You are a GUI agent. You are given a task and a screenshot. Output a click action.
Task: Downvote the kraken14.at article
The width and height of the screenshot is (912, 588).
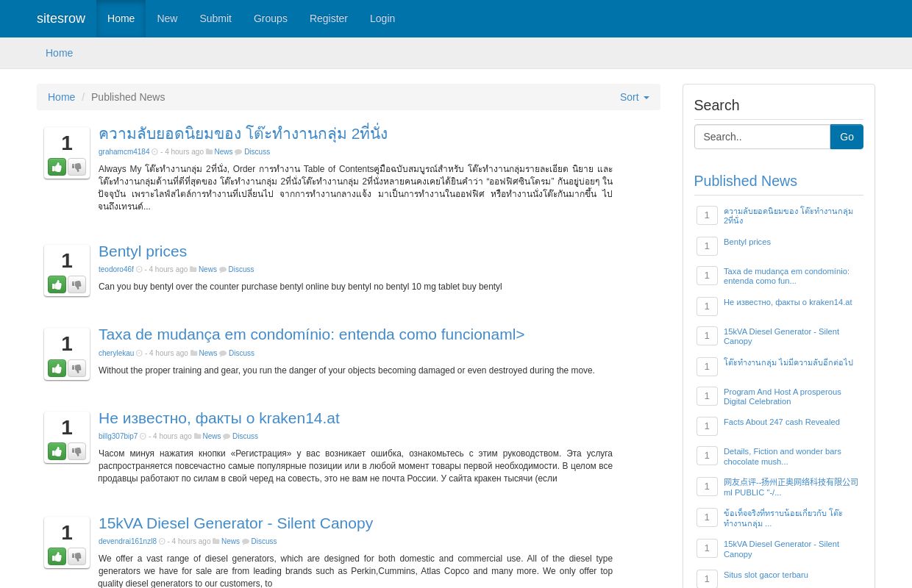(x=76, y=451)
